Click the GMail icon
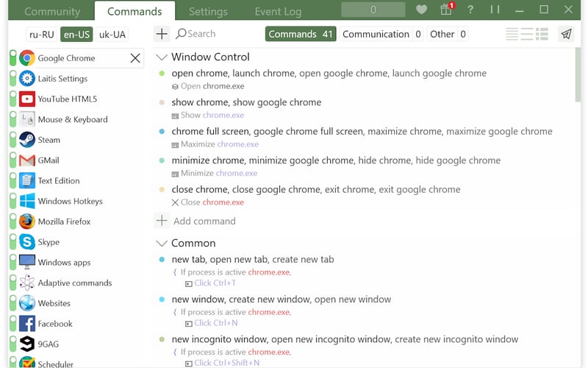 pyautogui.click(x=27, y=160)
